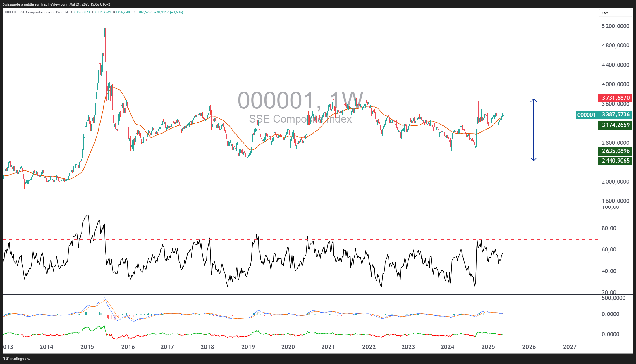Select the green 3 174,2659 price label
Image resolution: width=636 pixels, height=364 pixels.
pos(615,125)
